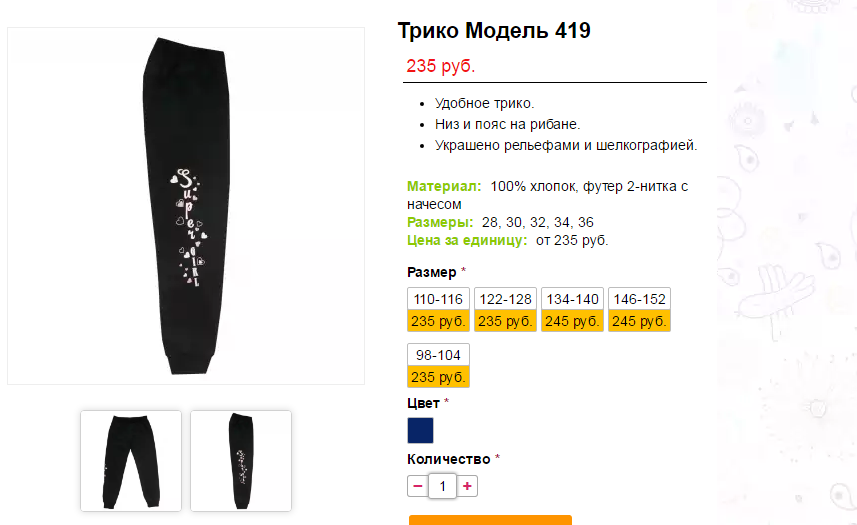Click the 235 руб. price under 98-104
The image size is (857, 525).
(438, 377)
